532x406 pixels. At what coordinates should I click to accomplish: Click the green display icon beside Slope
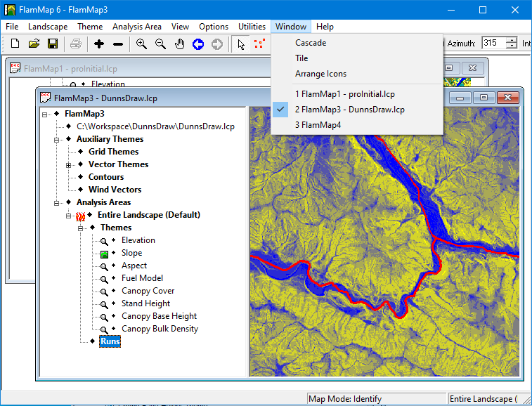click(104, 254)
